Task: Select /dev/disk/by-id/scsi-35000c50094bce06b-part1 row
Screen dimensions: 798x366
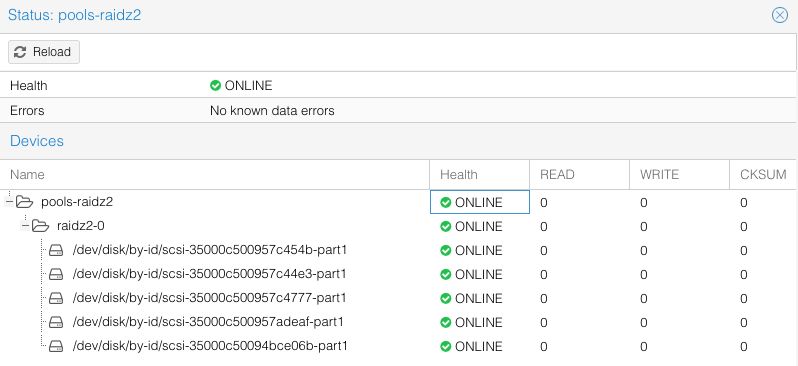Action: 399,346
